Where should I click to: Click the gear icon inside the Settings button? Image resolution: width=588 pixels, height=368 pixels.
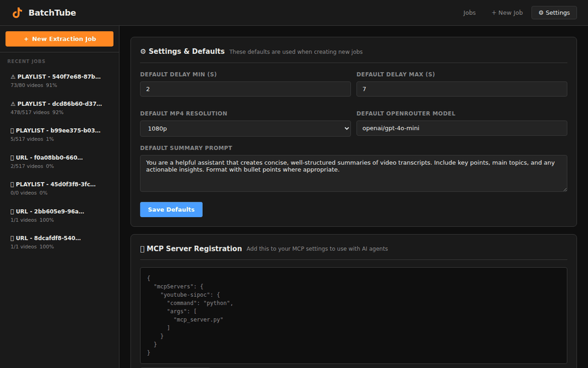540,12
